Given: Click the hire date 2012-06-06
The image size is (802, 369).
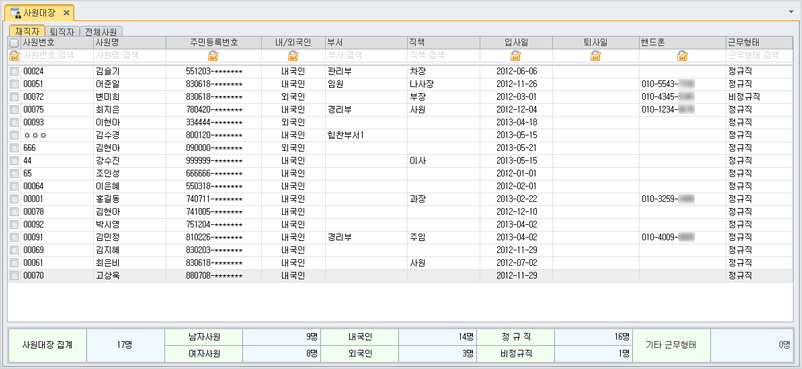Looking at the screenshot, I should tap(516, 71).
